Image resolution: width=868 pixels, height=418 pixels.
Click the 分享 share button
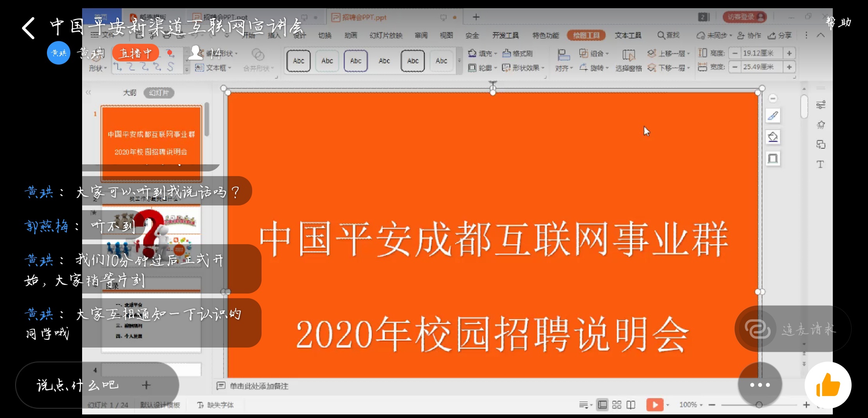click(780, 35)
